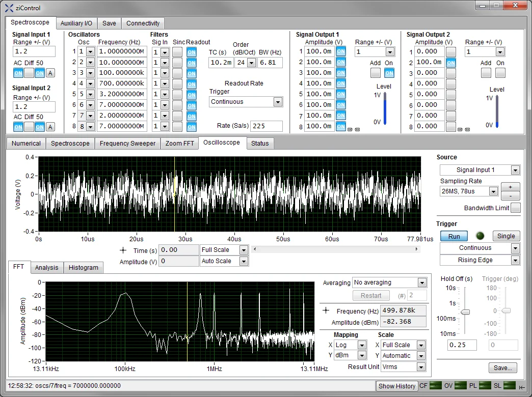Toggle Signal Input 2 50 ohm ON button
The height and width of the screenshot is (397, 532).
(x=40, y=127)
